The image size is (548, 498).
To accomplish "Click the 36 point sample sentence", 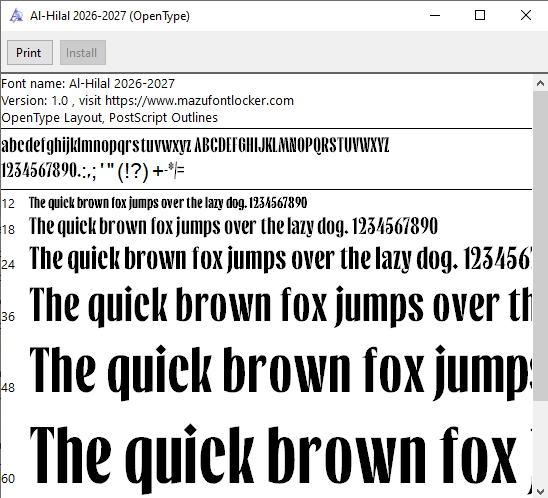I will pyautogui.click(x=281, y=306).
